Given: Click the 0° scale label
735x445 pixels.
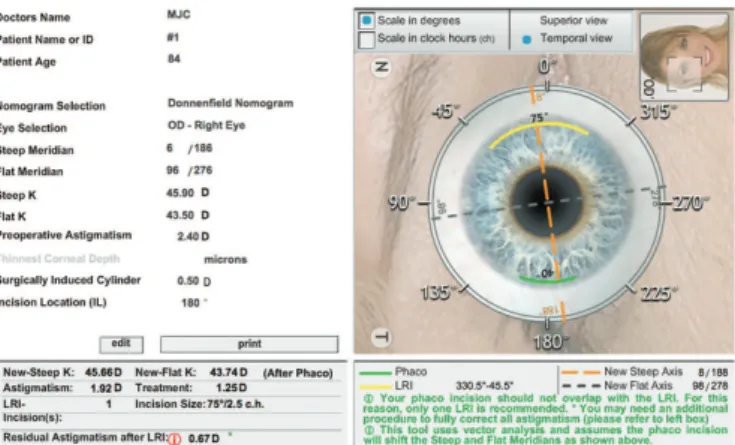Looking at the screenshot, I should click(547, 67).
